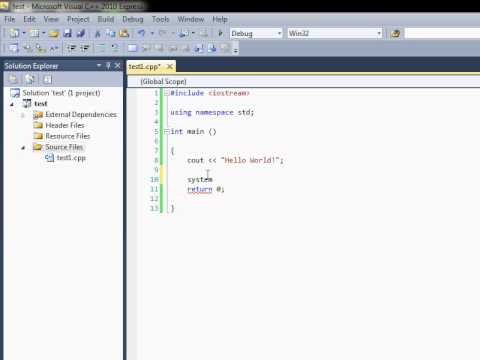Click the Undo arrow icon
Screen dimensions: 480x360
(x=141, y=33)
